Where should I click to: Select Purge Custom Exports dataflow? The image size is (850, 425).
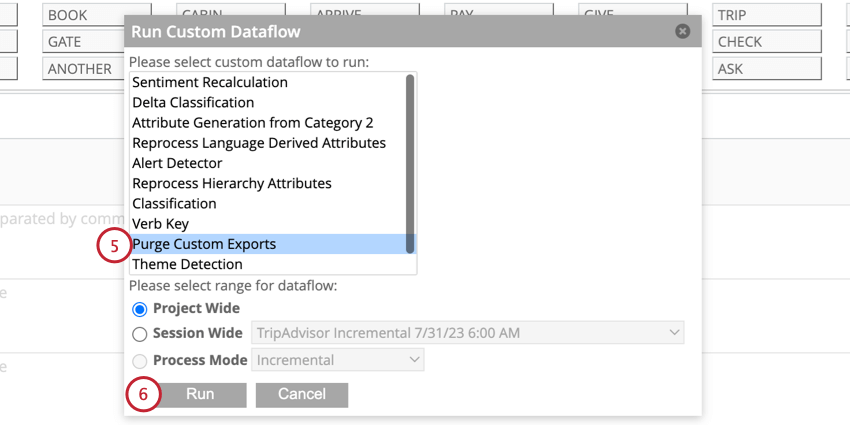coord(204,244)
